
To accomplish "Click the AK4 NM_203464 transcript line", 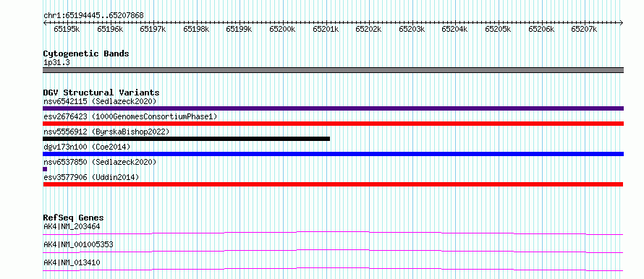I will (x=333, y=233).
